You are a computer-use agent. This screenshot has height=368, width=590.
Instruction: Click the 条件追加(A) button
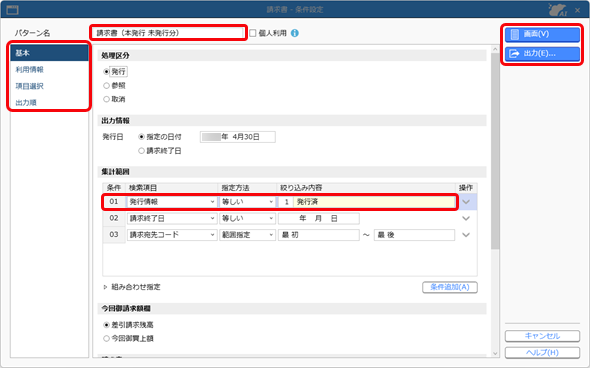coord(450,287)
